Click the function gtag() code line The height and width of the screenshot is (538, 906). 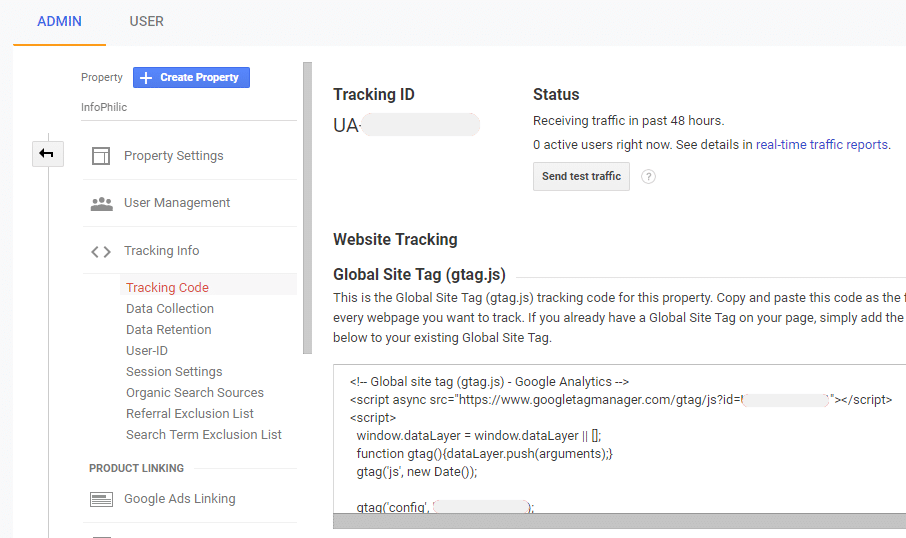pyautogui.click(x=484, y=454)
